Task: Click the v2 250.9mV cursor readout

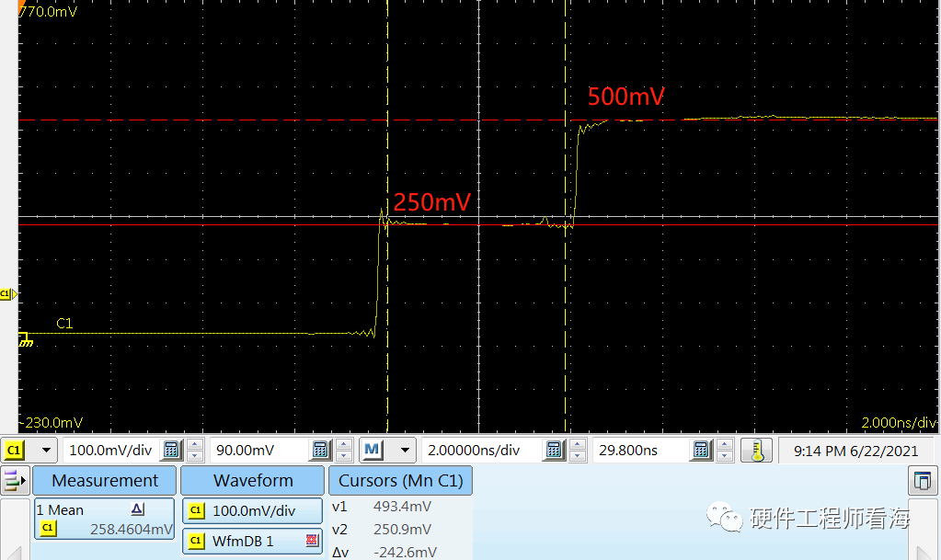Action: [382, 530]
